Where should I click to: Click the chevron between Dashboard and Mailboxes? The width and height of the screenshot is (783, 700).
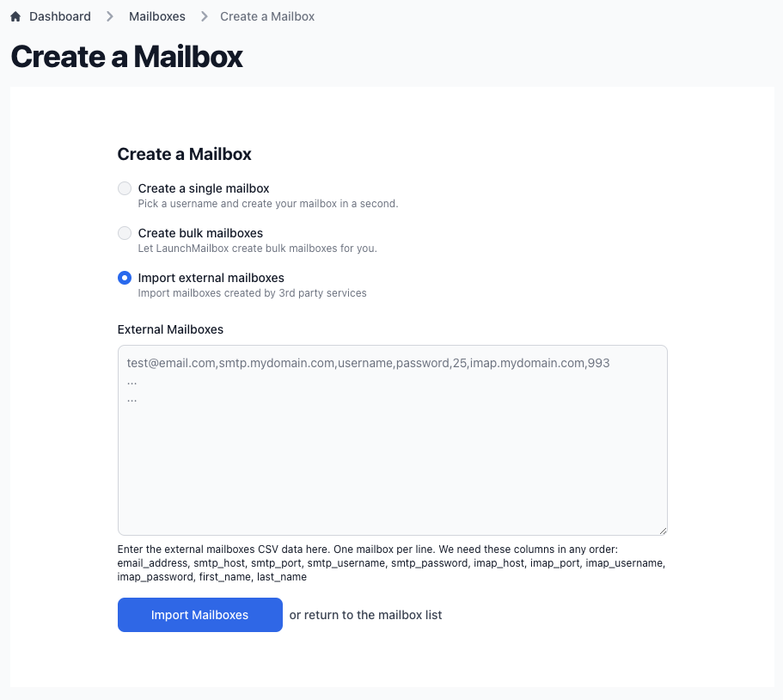pyautogui.click(x=110, y=16)
